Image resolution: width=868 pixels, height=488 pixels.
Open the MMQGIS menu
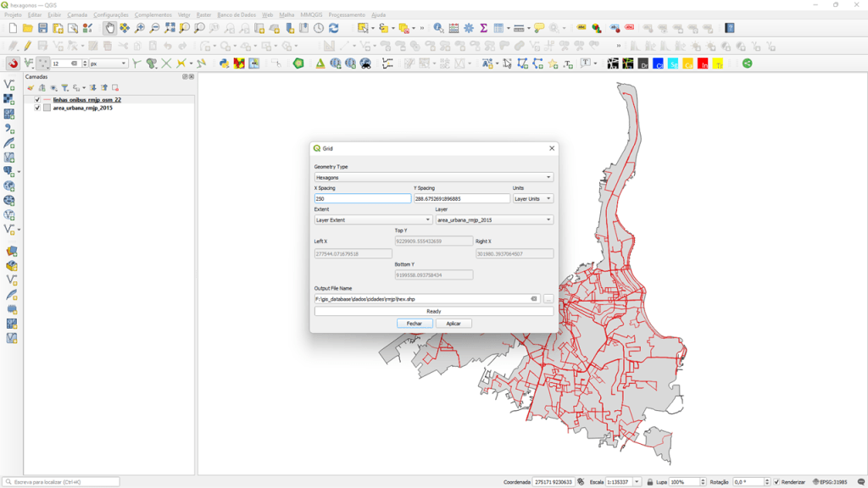[x=311, y=14]
